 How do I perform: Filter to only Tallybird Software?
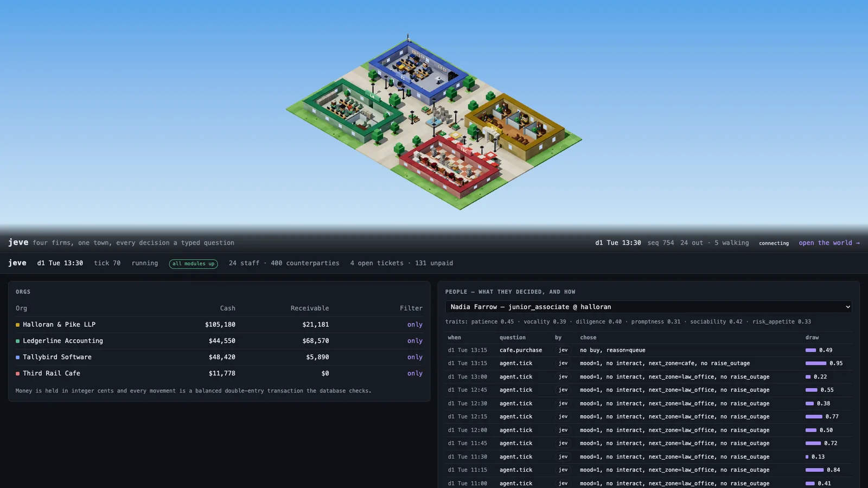pos(414,357)
